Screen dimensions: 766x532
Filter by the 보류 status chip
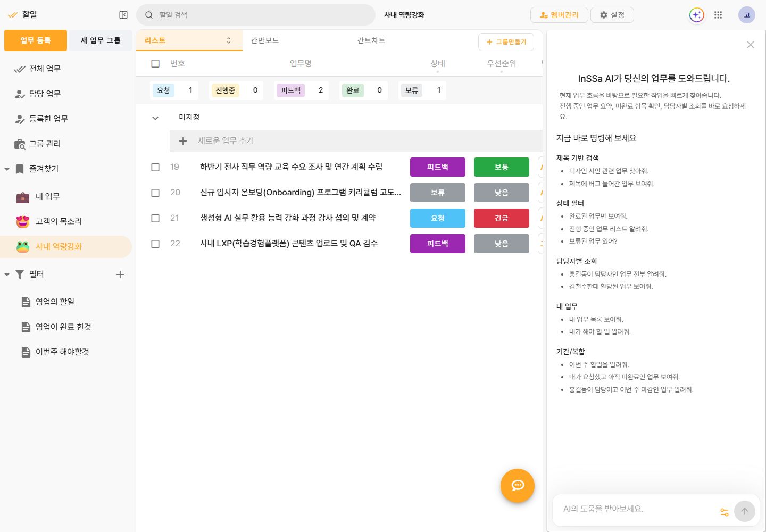423,90
